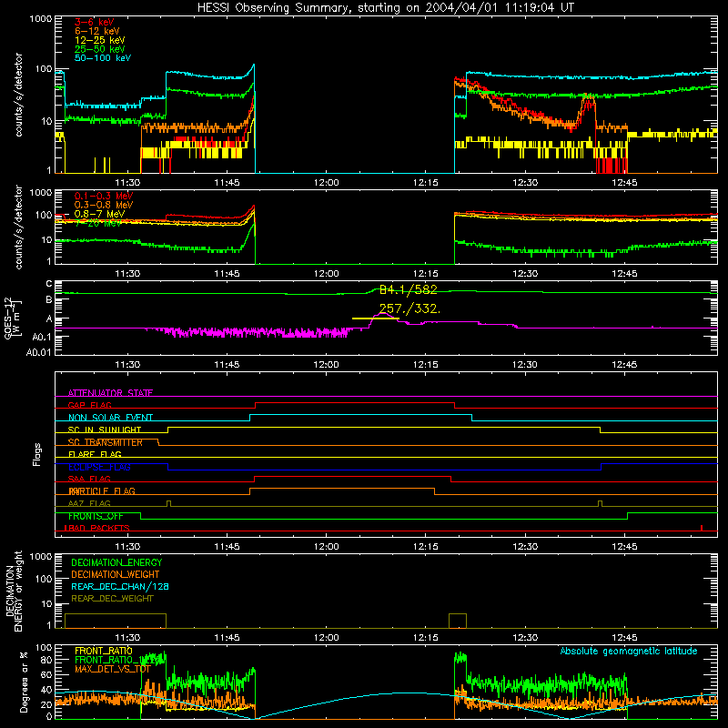The width and height of the screenshot is (728, 728).
Task: Select the NON_SOLAR_EVENT flag label
Action: (x=110, y=418)
